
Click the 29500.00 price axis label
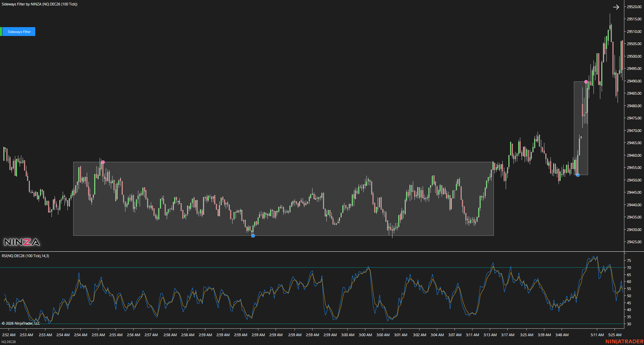tap(634, 56)
